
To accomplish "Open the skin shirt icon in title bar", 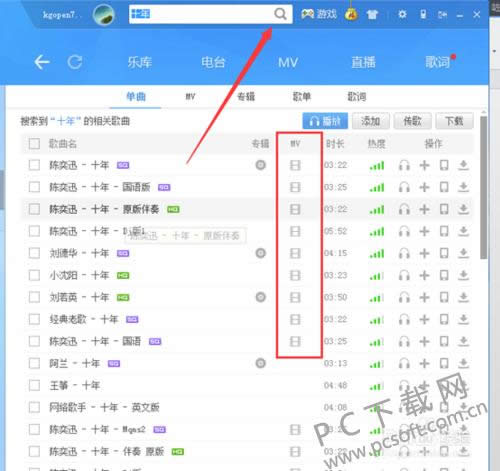I will point(372,14).
